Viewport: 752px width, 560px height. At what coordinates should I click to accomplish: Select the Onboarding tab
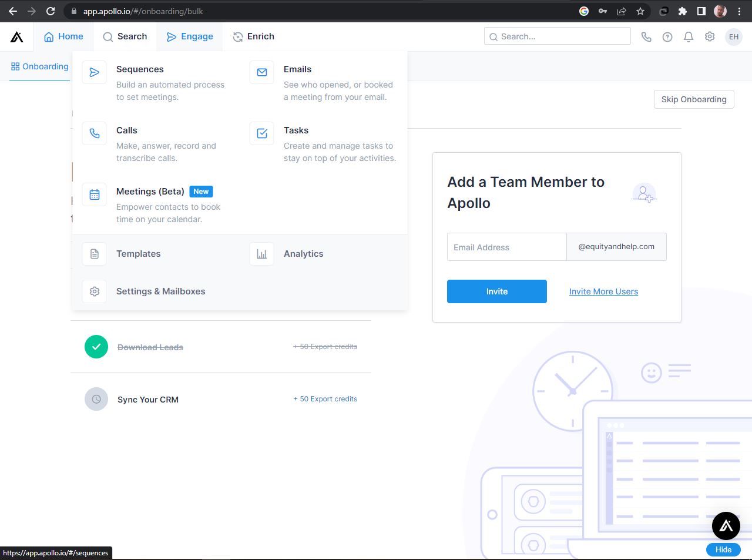[40, 66]
